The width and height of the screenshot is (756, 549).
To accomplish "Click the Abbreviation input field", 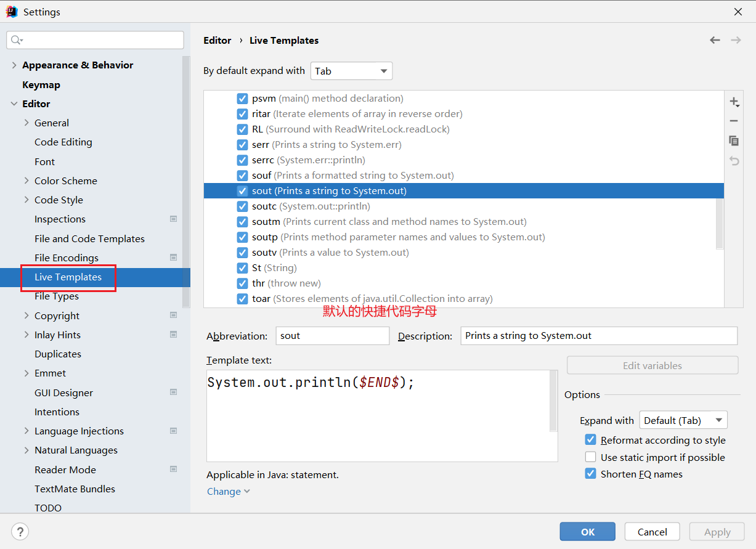I will click(x=332, y=336).
